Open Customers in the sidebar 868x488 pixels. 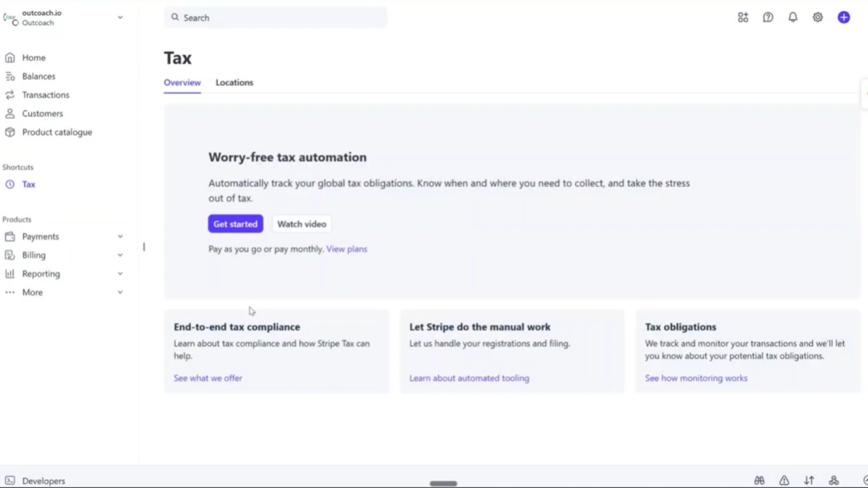point(42,113)
